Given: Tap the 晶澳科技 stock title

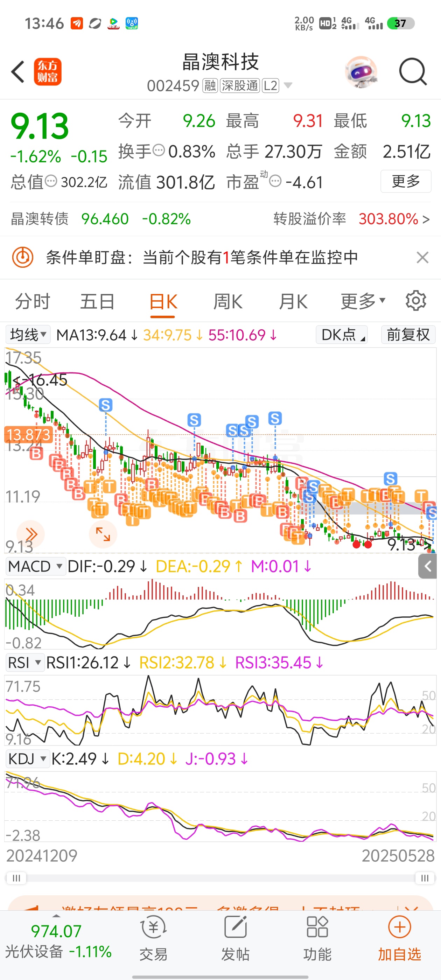Looking at the screenshot, I should click(x=221, y=62).
